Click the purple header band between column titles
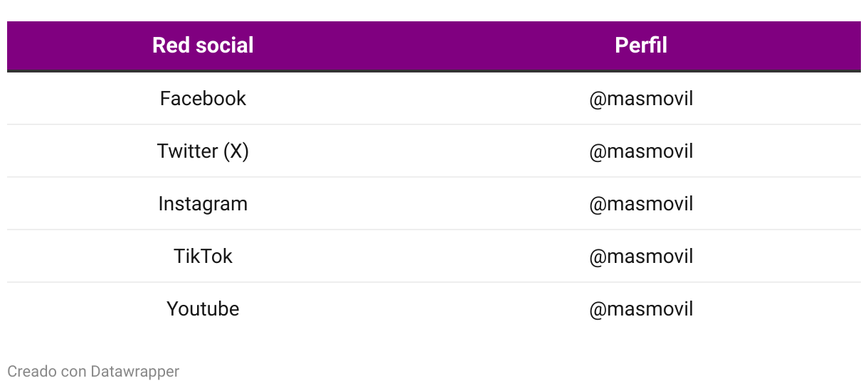Image resolution: width=868 pixels, height=388 pixels. (x=427, y=45)
